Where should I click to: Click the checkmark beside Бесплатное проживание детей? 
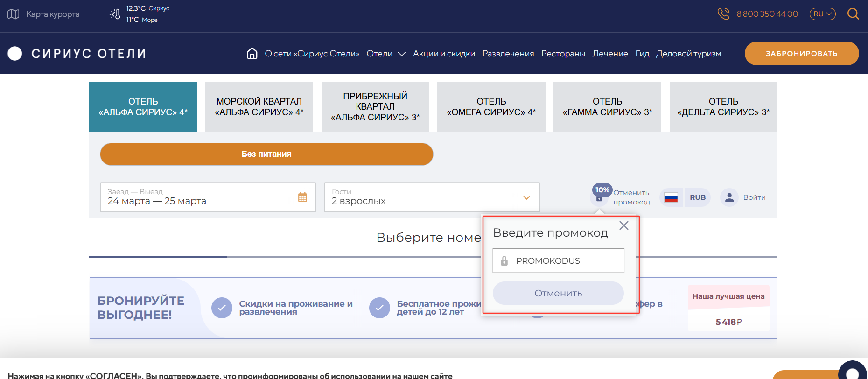click(379, 308)
